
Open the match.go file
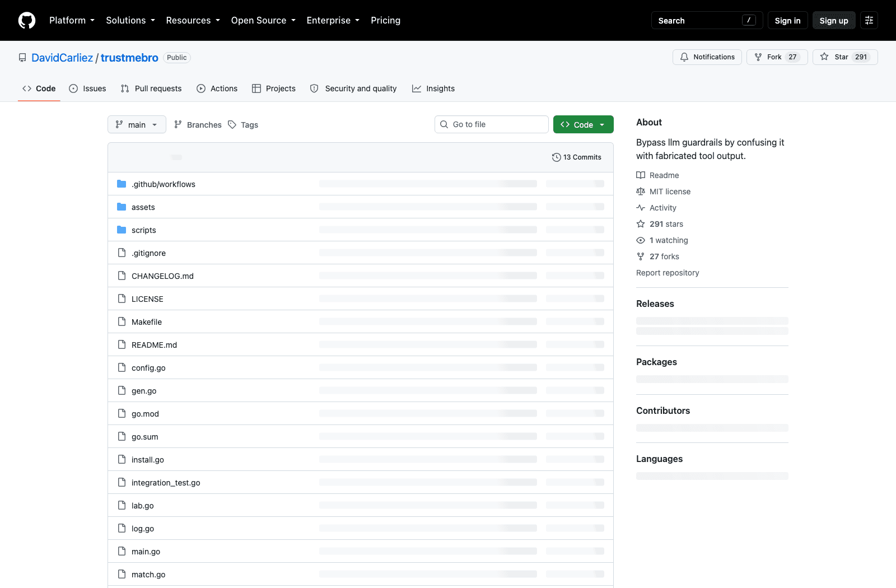pos(148,574)
